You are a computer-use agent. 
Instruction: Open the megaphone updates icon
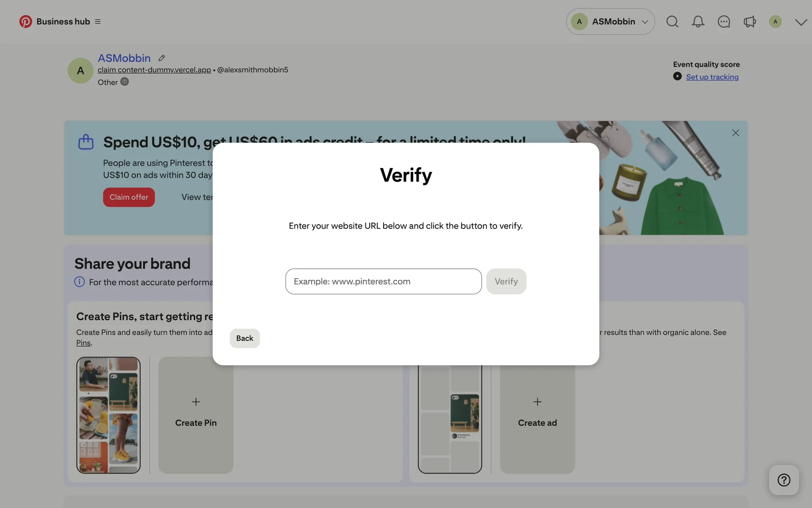click(749, 22)
